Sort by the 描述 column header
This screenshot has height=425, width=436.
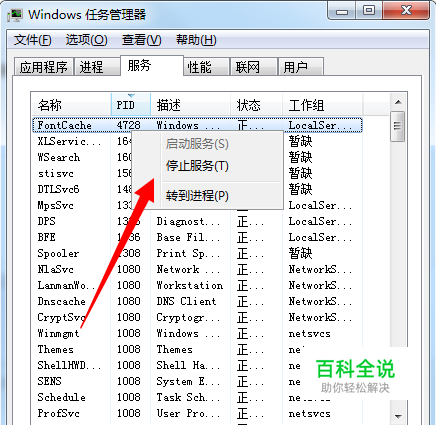coord(190,105)
